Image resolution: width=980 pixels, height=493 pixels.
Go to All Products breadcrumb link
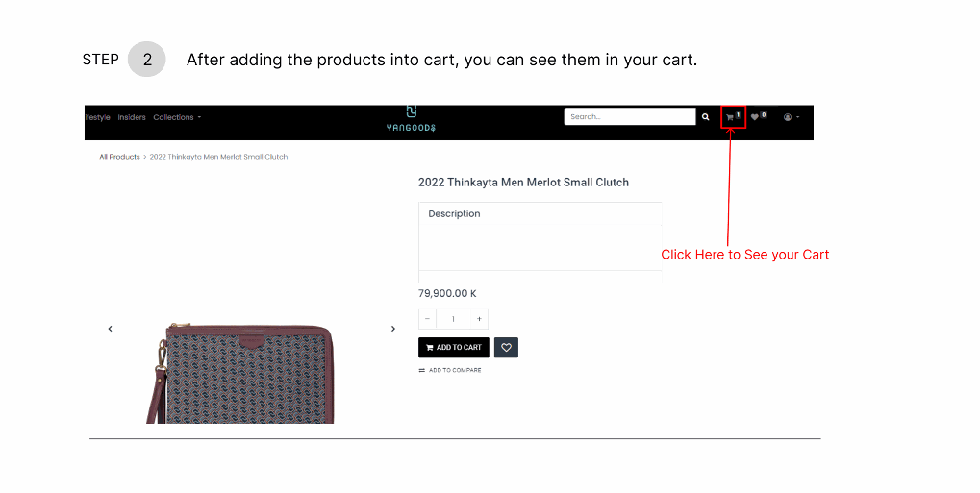[119, 157]
